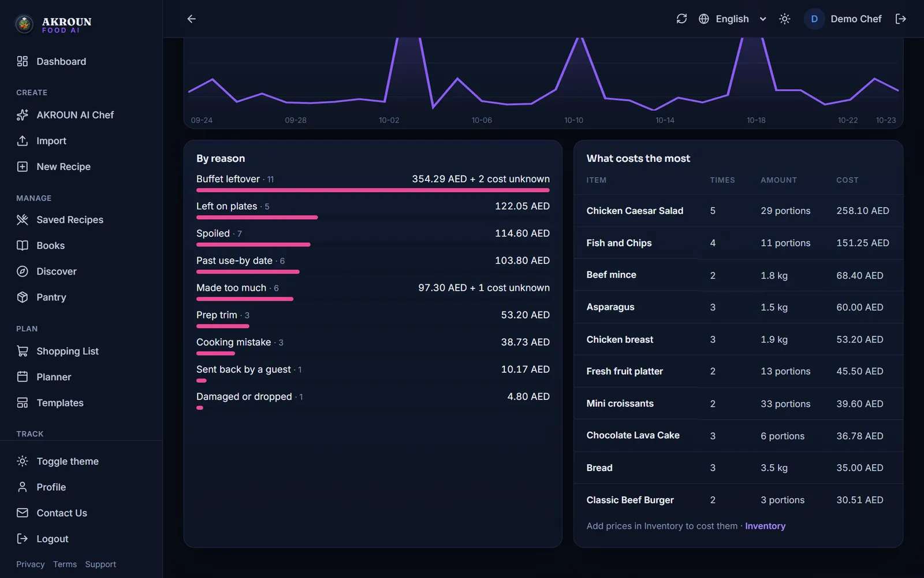The height and width of the screenshot is (578, 924).
Task: Go to Saved Recipes
Action: (x=70, y=220)
